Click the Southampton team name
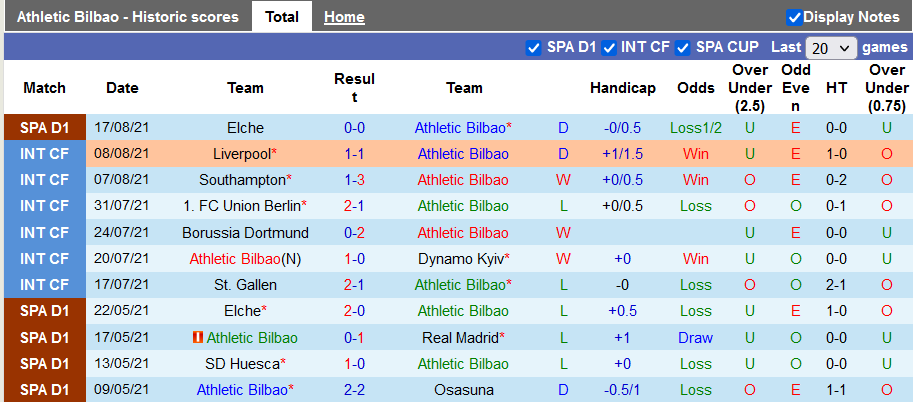This screenshot has height=402, width=913. coord(242,180)
